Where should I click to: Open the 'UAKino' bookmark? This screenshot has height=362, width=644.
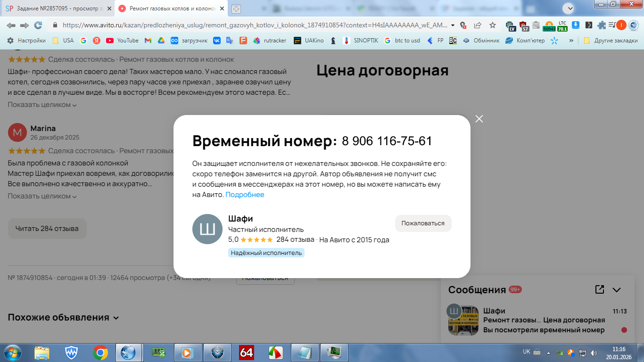309,41
